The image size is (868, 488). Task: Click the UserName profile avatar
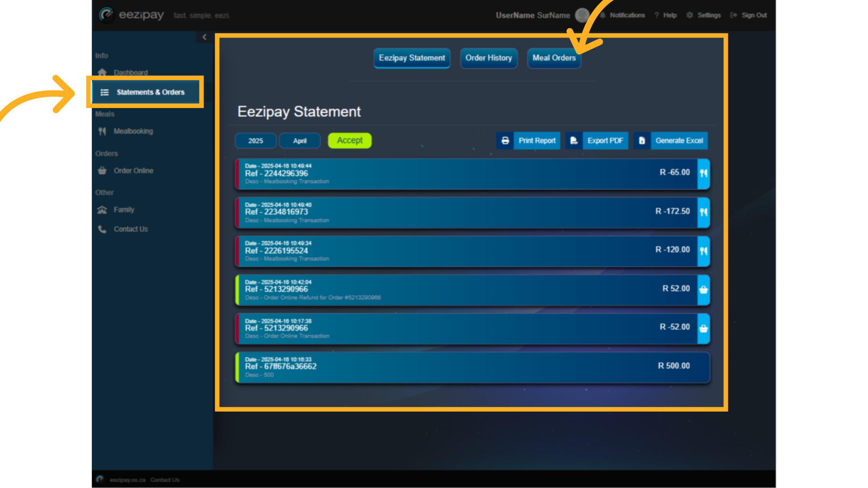[582, 15]
